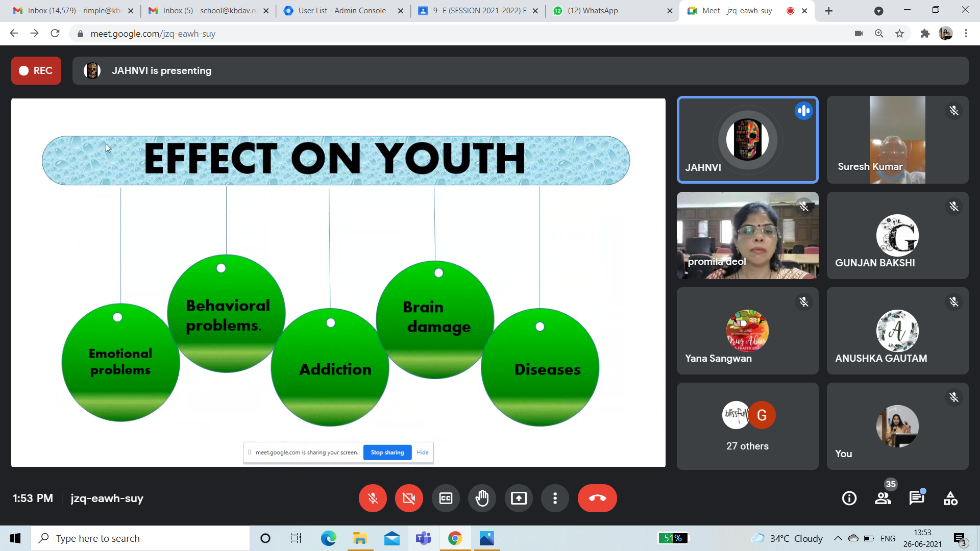Screen dimensions: 980x551
Task: Open the activities shapes icon
Action: click(x=950, y=498)
